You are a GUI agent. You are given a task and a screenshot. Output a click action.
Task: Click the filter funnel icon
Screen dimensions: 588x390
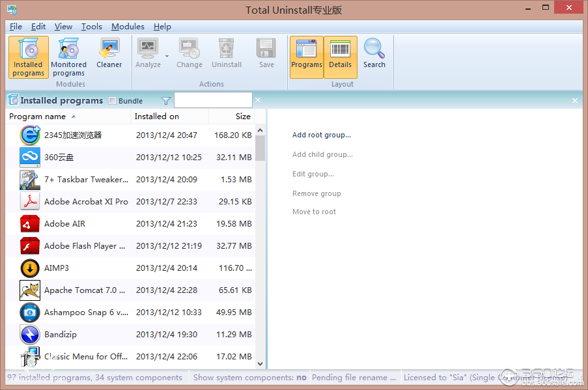(x=166, y=100)
